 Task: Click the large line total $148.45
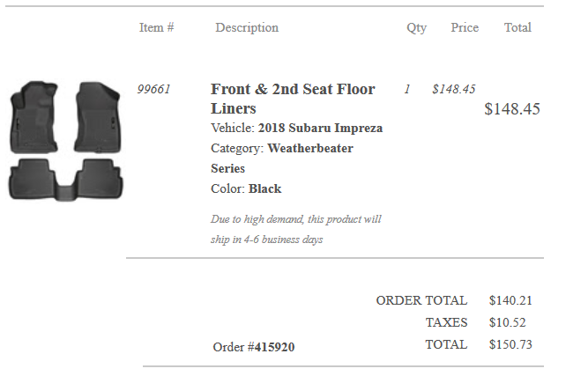pos(512,109)
